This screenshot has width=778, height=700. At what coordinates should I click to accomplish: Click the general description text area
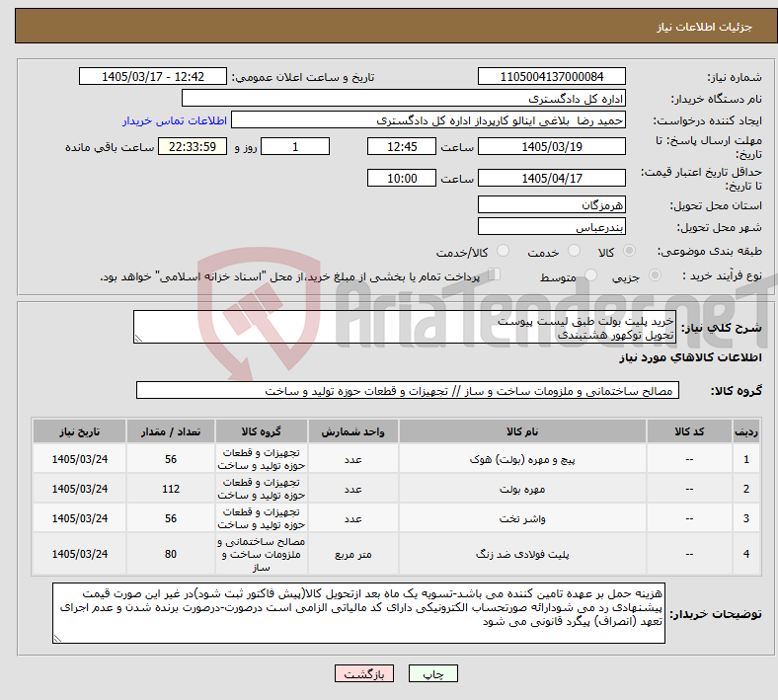pos(405,328)
